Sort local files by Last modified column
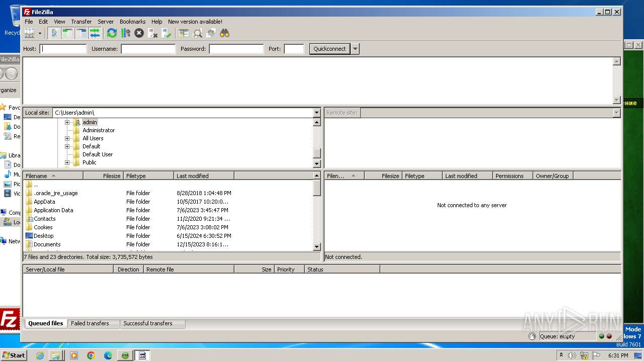644x362 pixels. click(204, 176)
